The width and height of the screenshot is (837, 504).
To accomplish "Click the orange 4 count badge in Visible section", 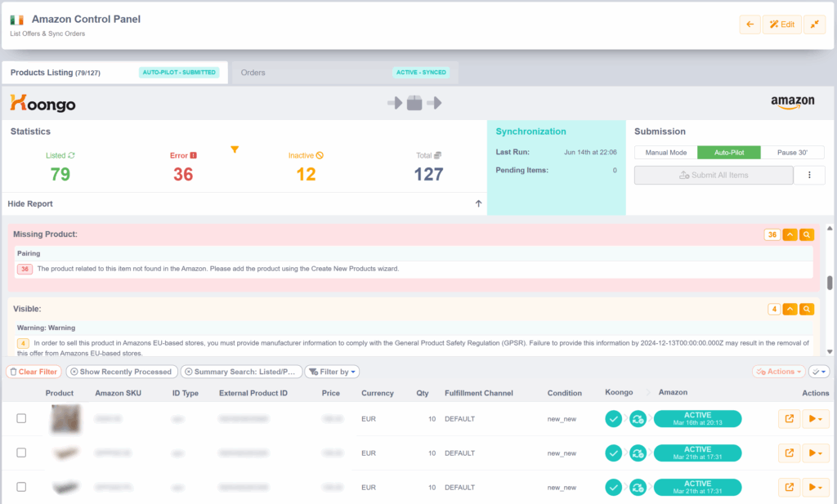I will click(774, 310).
